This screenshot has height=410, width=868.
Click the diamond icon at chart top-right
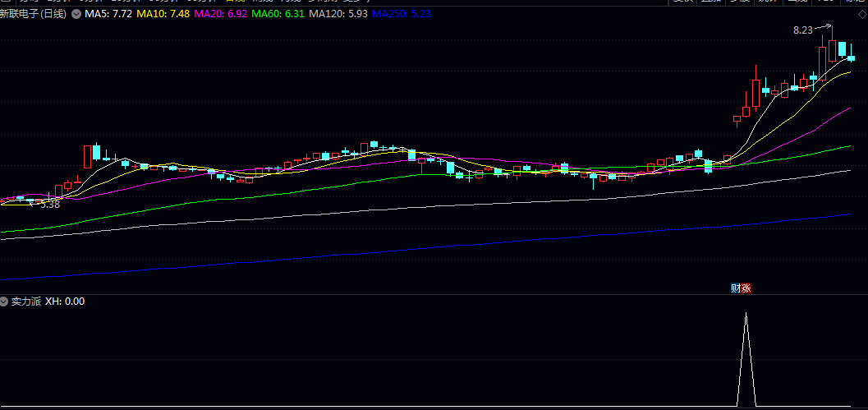(x=858, y=13)
